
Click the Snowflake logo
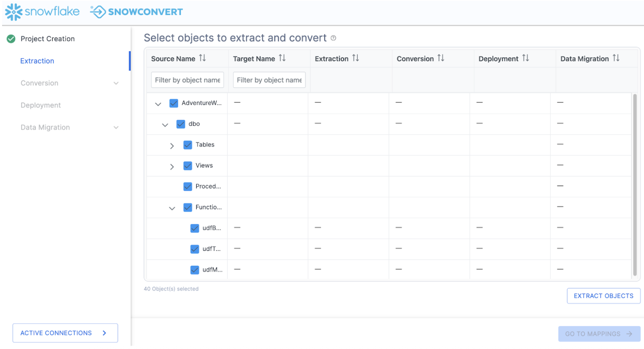(x=42, y=12)
